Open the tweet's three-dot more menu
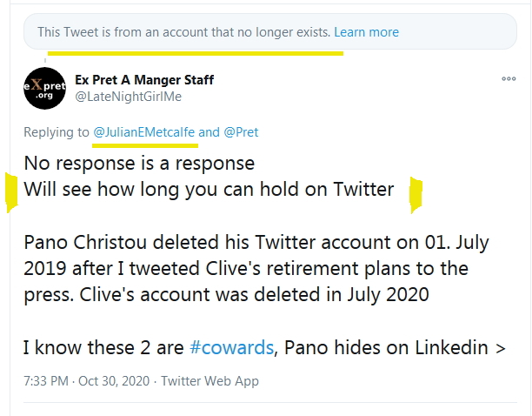The width and height of the screenshot is (532, 416). [x=509, y=79]
